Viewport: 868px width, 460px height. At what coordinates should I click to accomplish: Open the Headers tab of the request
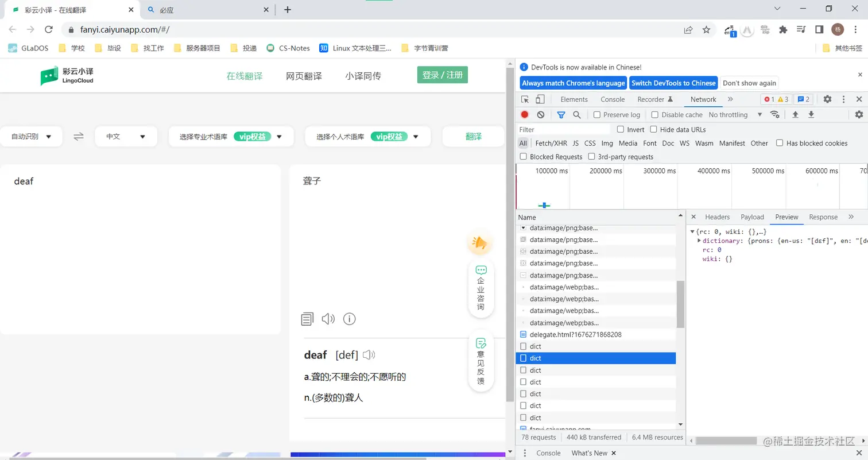tap(717, 217)
